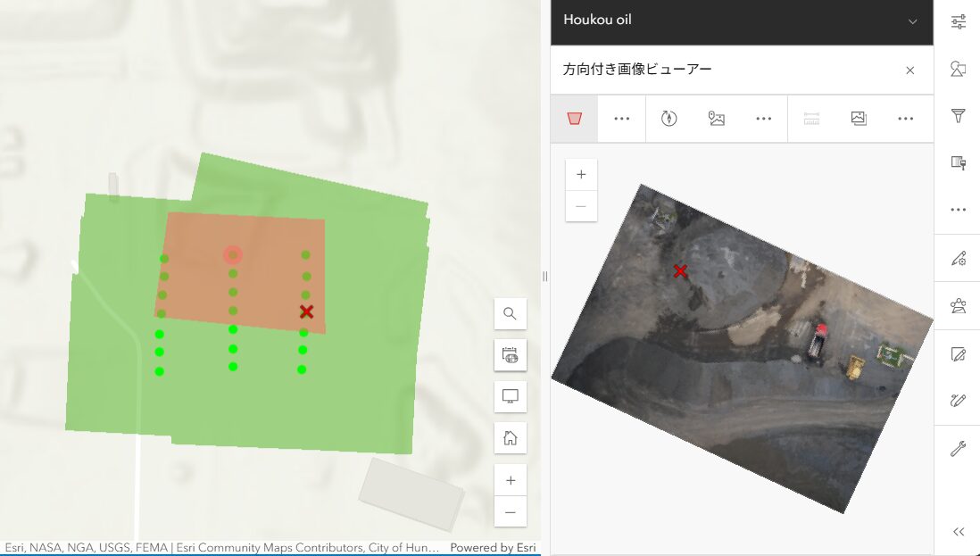This screenshot has height=556, width=980.
Task: Click the Powered by Esri link
Action: pyautogui.click(x=493, y=548)
